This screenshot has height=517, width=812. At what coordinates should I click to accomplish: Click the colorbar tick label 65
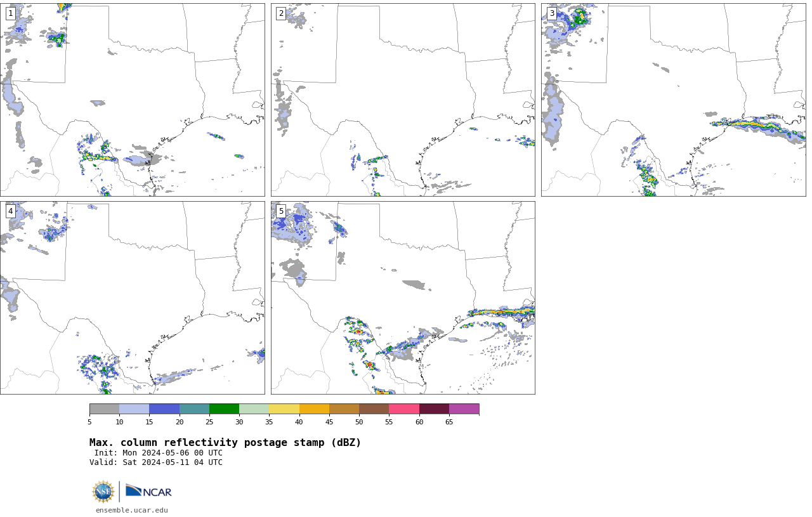click(449, 422)
